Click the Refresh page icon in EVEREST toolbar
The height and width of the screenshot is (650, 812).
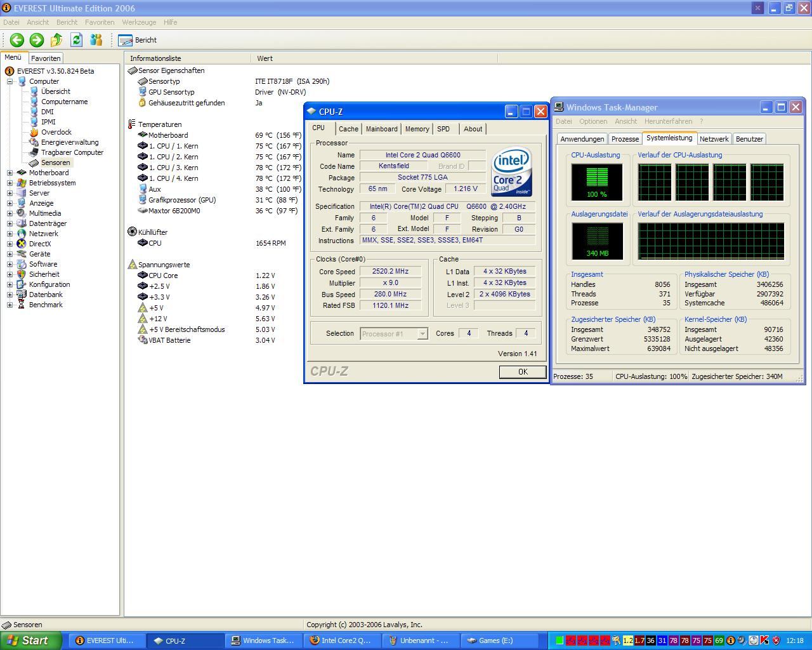[76, 40]
